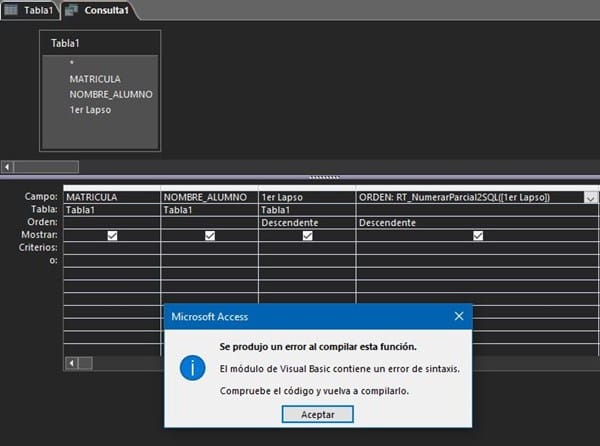Click the Mostrar row label
The image size is (600, 446).
point(39,235)
